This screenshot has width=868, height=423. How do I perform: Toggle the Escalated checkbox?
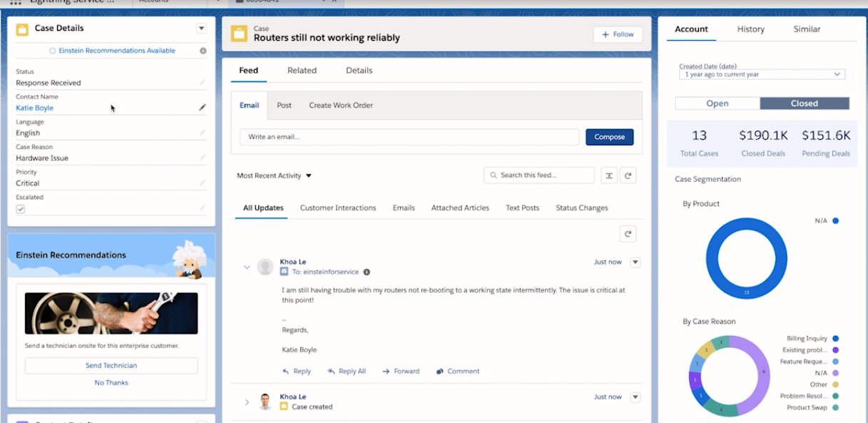pyautogui.click(x=21, y=209)
